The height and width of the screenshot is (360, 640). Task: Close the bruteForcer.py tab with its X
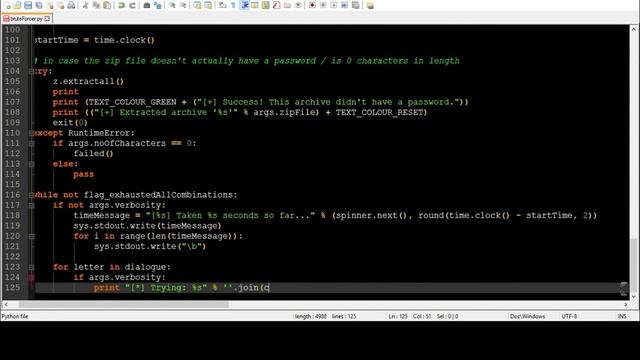tap(47, 19)
